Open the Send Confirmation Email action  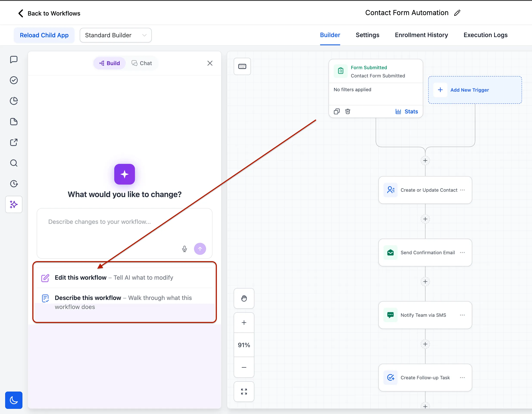[425, 253]
